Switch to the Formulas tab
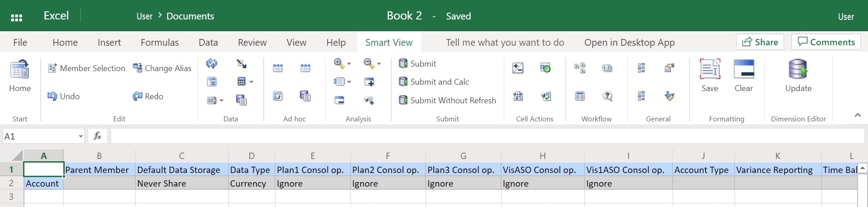The height and width of the screenshot is (207, 868). (160, 43)
